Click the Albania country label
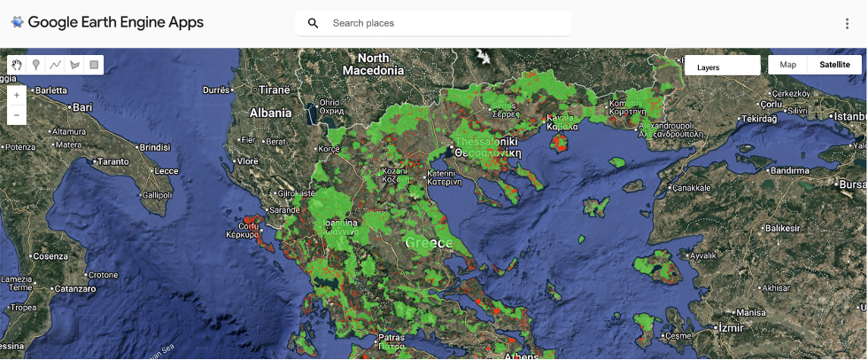Viewport: 868px width, 360px height. coord(270,113)
